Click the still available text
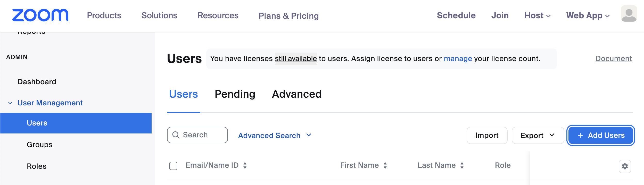The width and height of the screenshot is (644, 185). [x=296, y=59]
